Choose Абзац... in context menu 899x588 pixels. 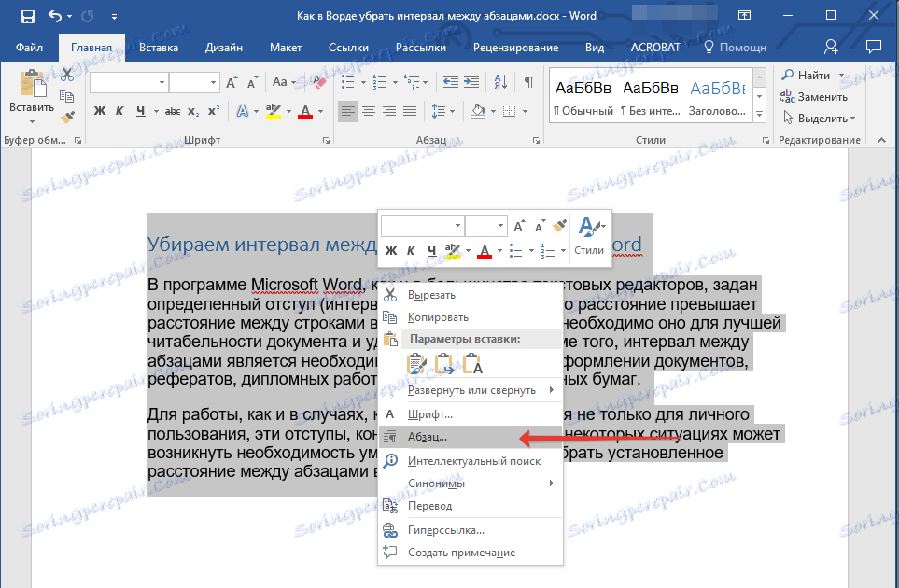471,437
